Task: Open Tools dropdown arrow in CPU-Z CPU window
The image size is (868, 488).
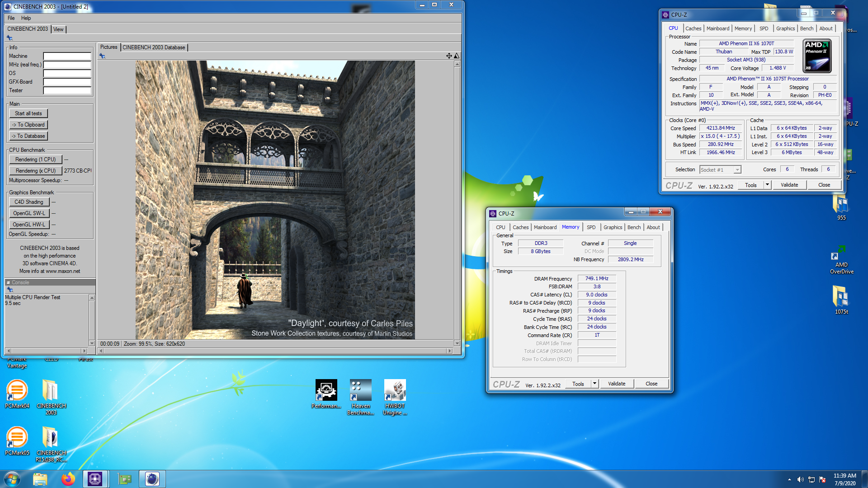Action: pyautogui.click(x=767, y=185)
